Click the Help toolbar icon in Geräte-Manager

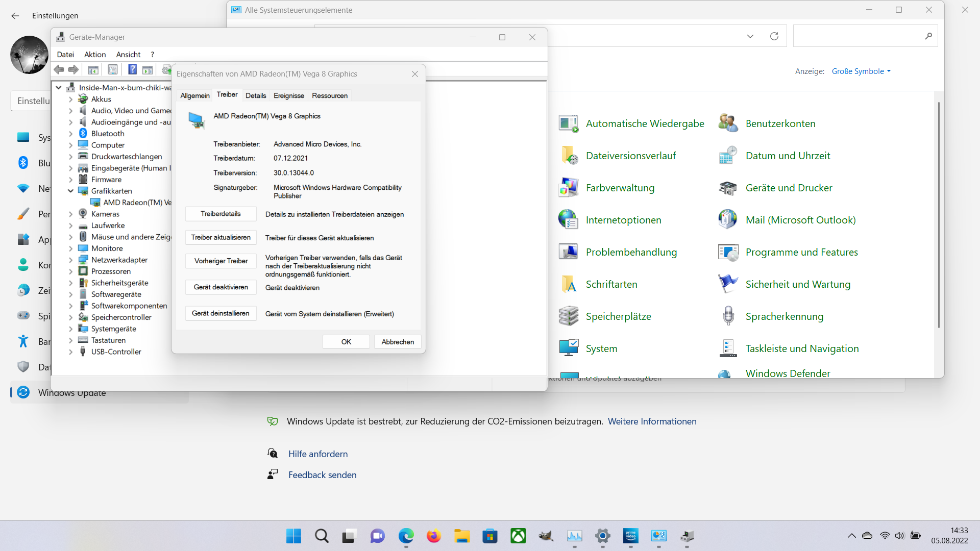pyautogui.click(x=132, y=70)
